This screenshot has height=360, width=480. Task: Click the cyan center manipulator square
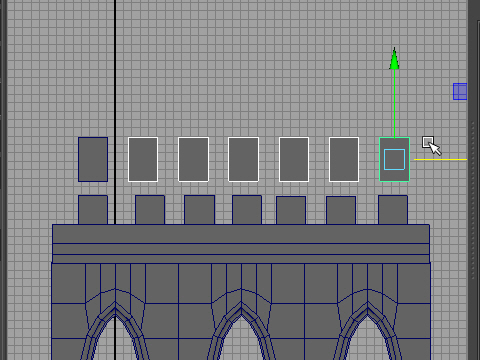[x=394, y=160]
